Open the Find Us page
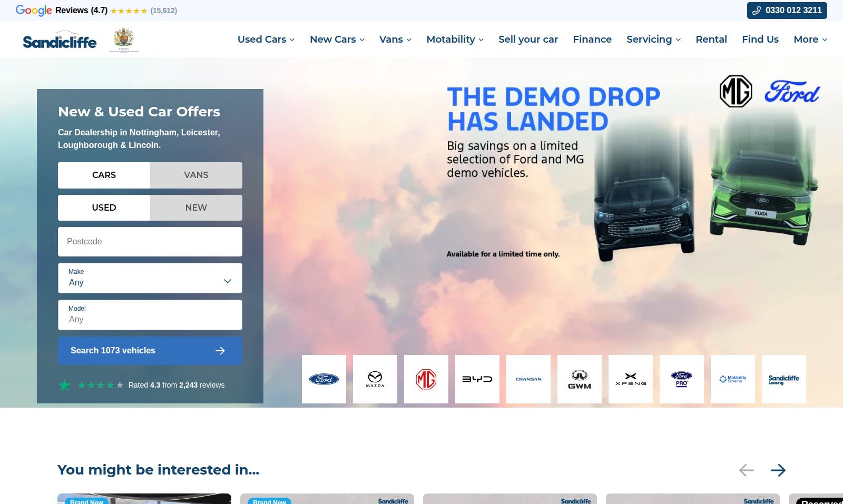Viewport: 843px width, 504px height. click(x=760, y=39)
